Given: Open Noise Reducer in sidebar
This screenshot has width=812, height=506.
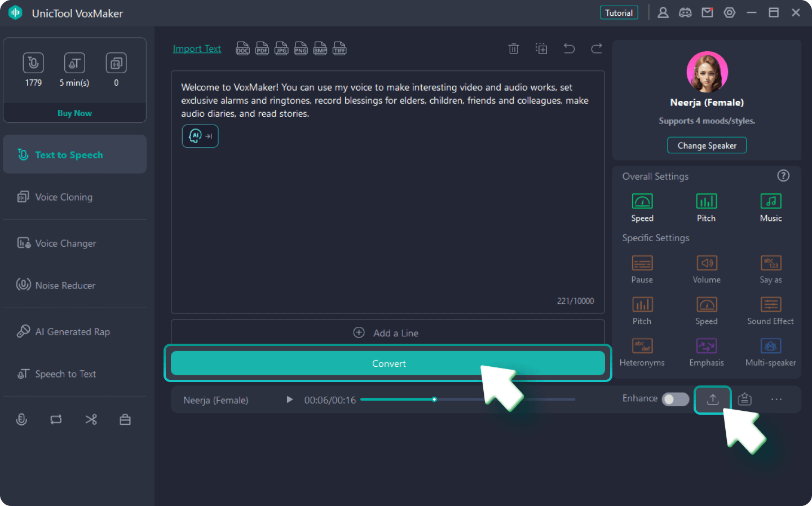Looking at the screenshot, I should click(74, 285).
